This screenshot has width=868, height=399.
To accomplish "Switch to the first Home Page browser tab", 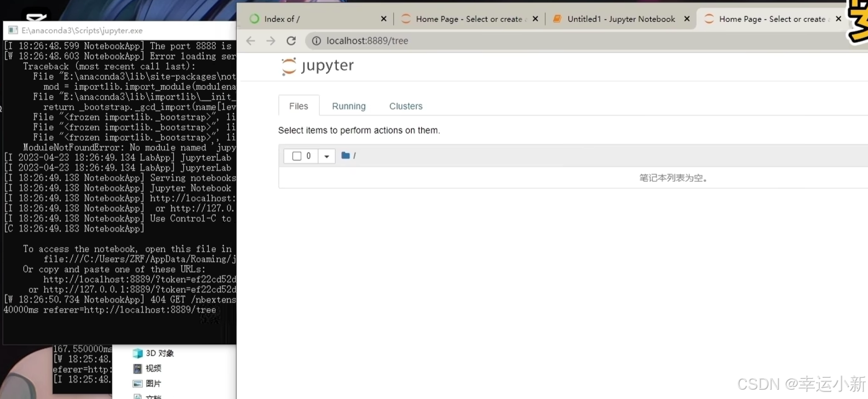I will pyautogui.click(x=469, y=19).
